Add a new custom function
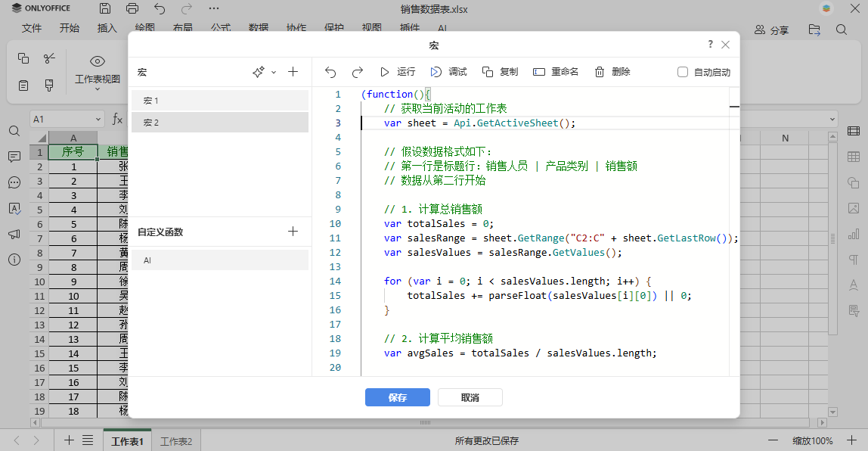 pyautogui.click(x=293, y=232)
